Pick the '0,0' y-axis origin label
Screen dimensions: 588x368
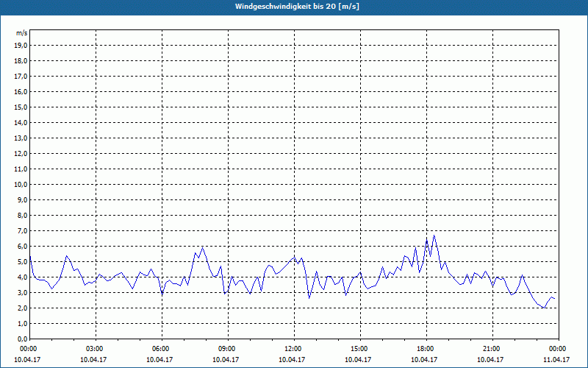click(x=23, y=339)
